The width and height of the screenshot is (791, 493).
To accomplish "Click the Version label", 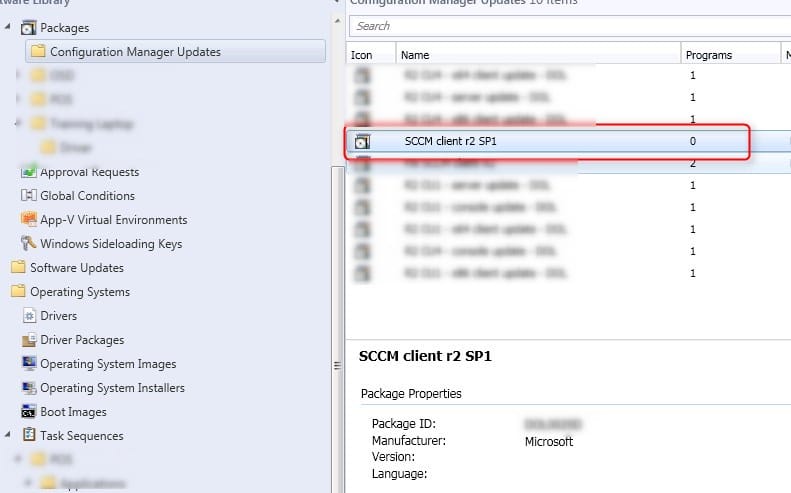I will pos(393,457).
